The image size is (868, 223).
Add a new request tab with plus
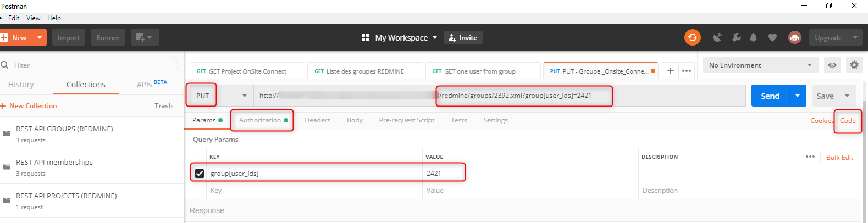(671, 71)
